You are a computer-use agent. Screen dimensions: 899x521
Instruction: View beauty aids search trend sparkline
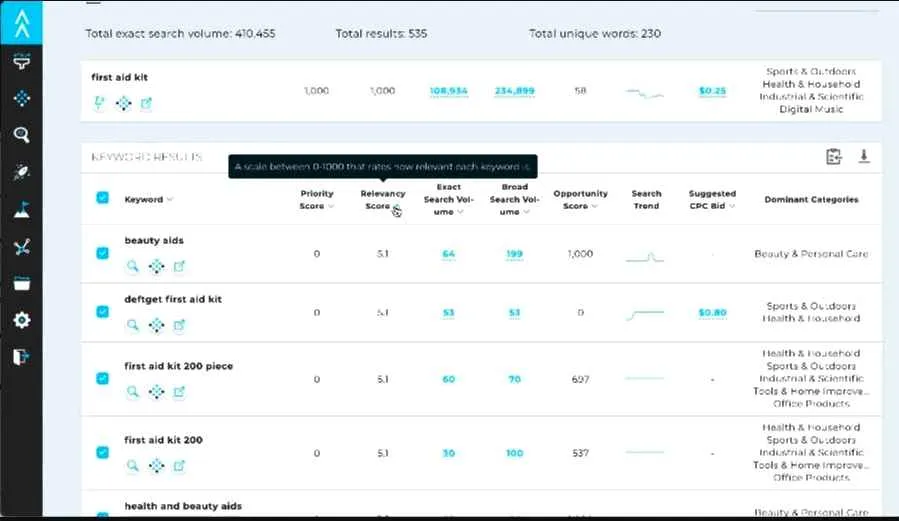[x=645, y=257]
